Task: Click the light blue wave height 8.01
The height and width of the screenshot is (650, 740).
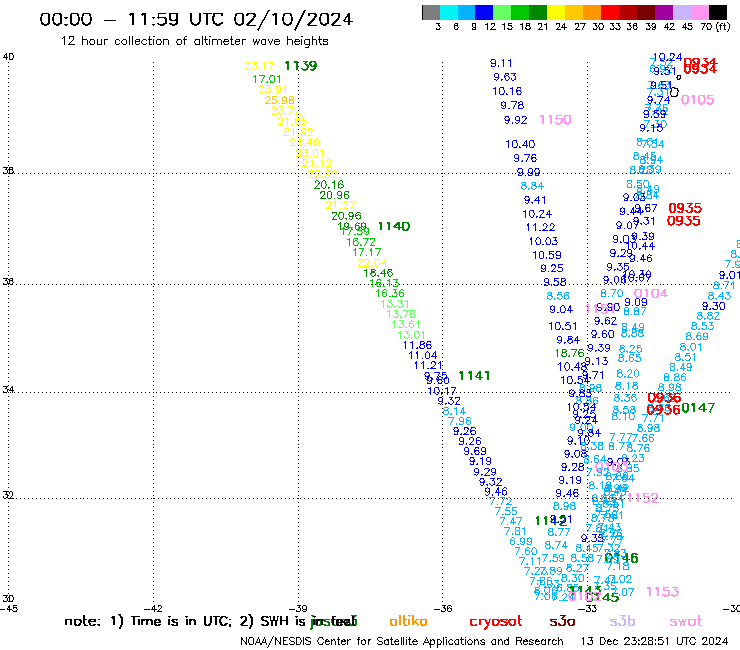Action: [691, 347]
